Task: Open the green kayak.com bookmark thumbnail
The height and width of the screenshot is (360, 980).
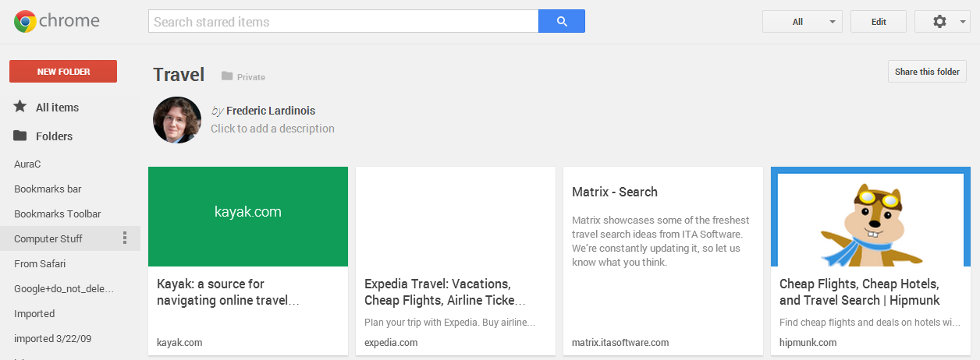Action: pyautogui.click(x=248, y=217)
